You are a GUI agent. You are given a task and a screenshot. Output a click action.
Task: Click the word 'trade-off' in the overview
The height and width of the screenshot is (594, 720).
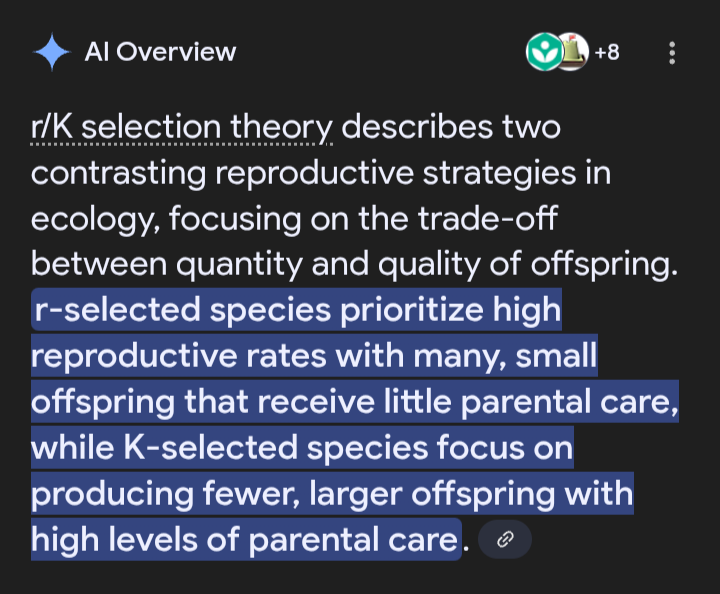click(488, 219)
